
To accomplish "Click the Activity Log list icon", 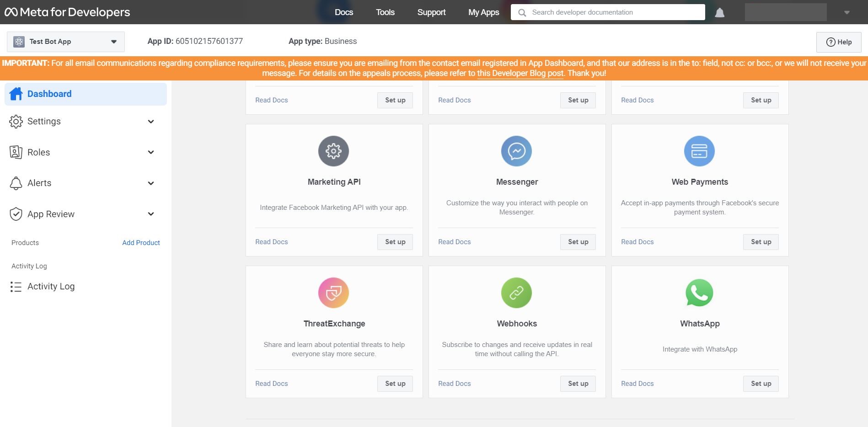I will click(x=16, y=287).
